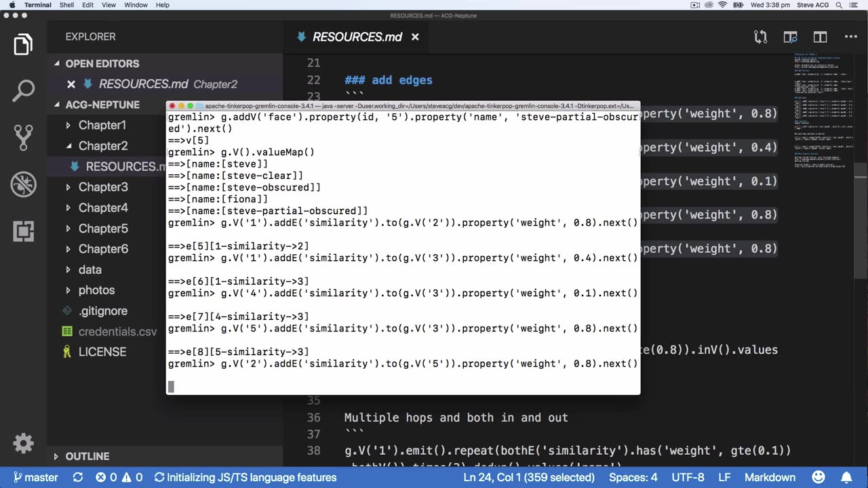Click the 'Multiple hops and both in and out' line
Screen dimensions: 868x488
click(456, 418)
